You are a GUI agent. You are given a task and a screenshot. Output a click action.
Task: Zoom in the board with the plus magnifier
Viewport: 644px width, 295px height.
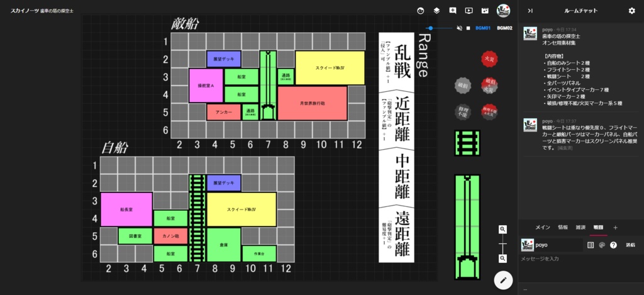pos(502,229)
